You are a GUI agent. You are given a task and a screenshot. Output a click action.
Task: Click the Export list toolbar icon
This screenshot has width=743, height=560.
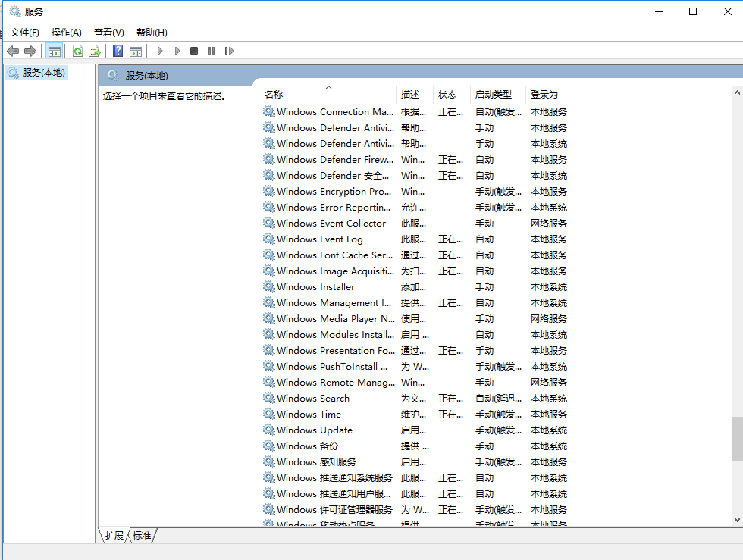[95, 51]
